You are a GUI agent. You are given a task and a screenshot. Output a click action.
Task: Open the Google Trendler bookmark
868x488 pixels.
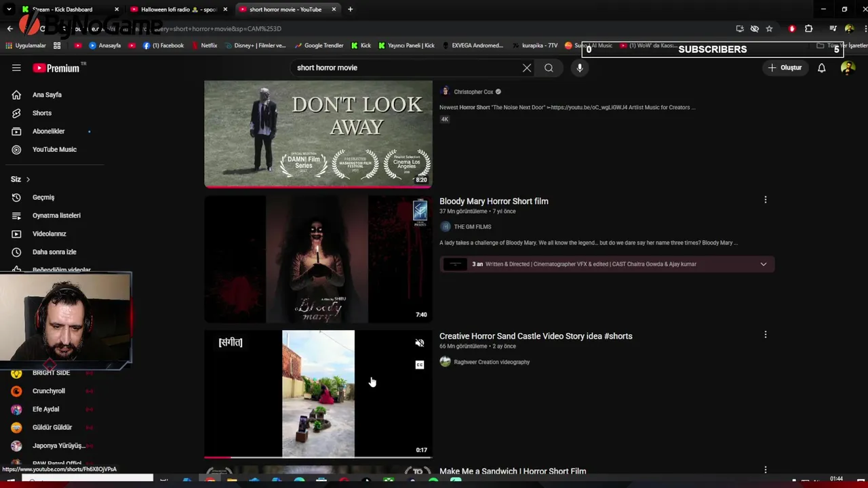[x=318, y=45]
